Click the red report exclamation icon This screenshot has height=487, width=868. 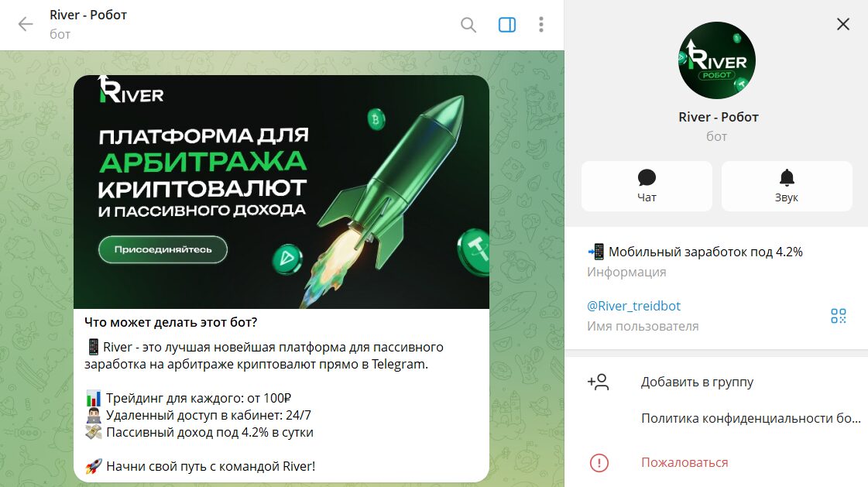(x=599, y=463)
